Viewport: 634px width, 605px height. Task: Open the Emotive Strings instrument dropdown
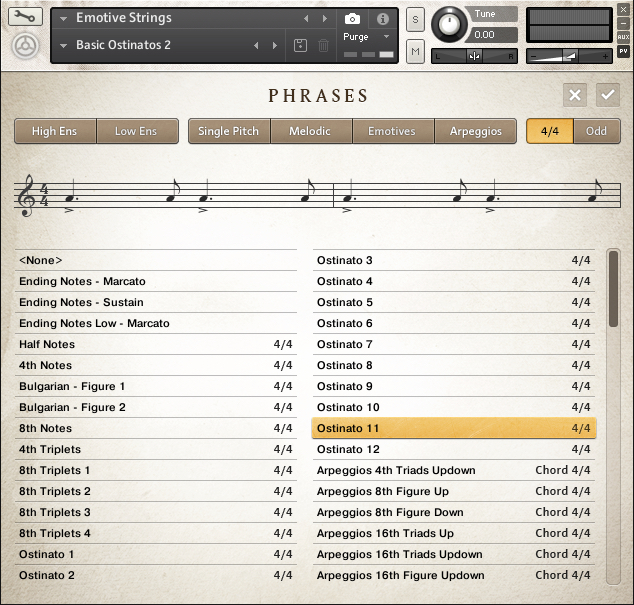pos(63,19)
